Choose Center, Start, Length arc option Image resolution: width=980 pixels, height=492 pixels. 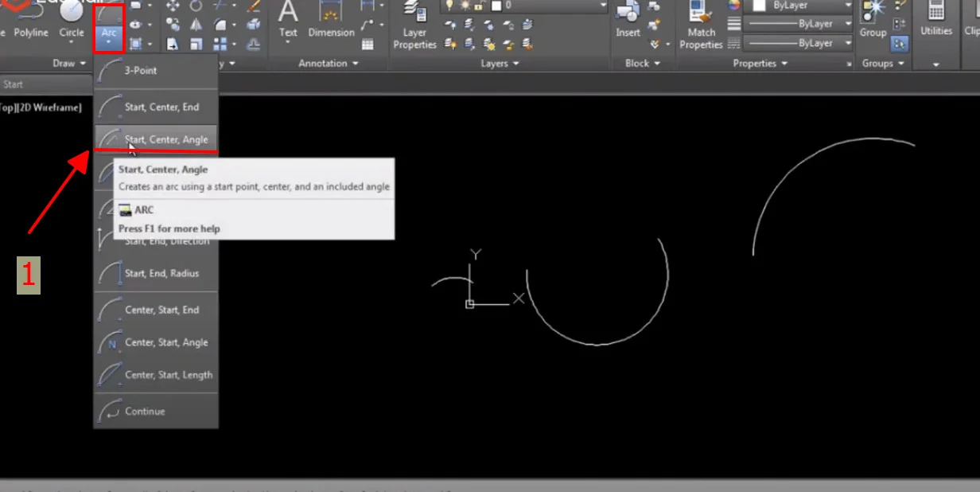tap(156, 375)
